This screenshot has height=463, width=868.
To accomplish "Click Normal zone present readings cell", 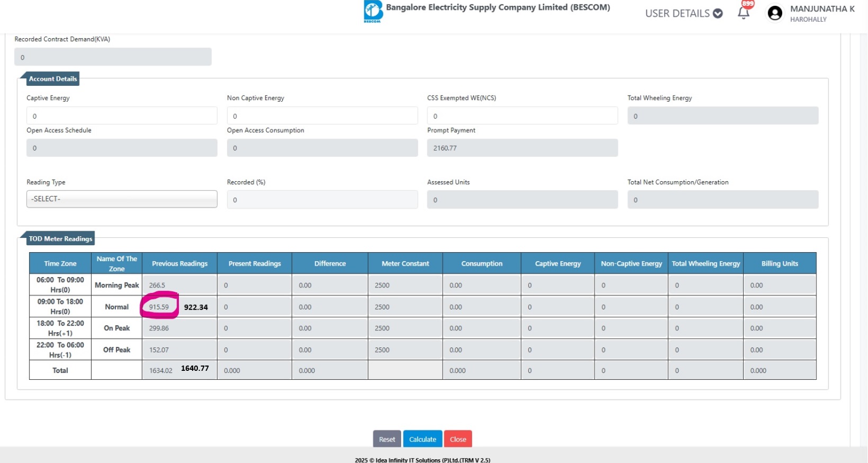I will click(x=254, y=307).
